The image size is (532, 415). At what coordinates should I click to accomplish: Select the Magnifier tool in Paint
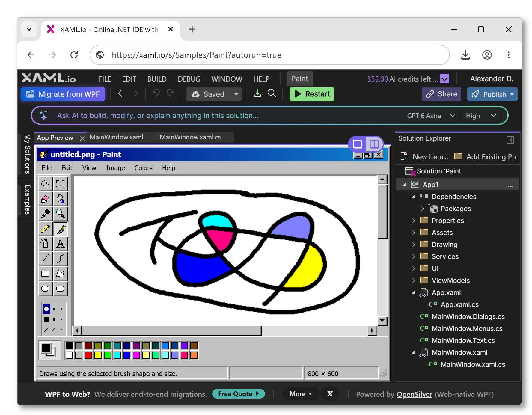coord(60,214)
